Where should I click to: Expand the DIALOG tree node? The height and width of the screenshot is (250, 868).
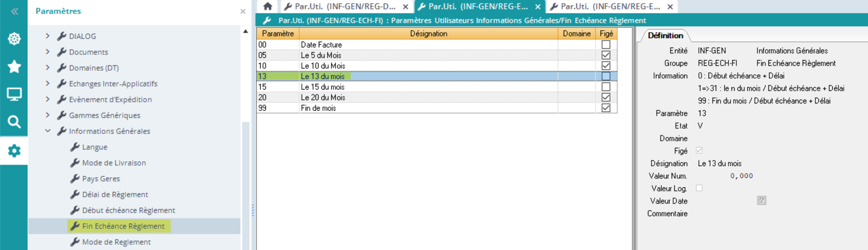point(47,36)
